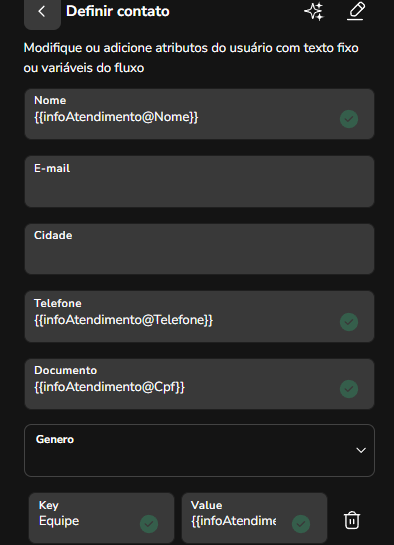The image size is (394, 545).
Task: Edit the Key field containing Equipe
Action: pyautogui.click(x=101, y=518)
